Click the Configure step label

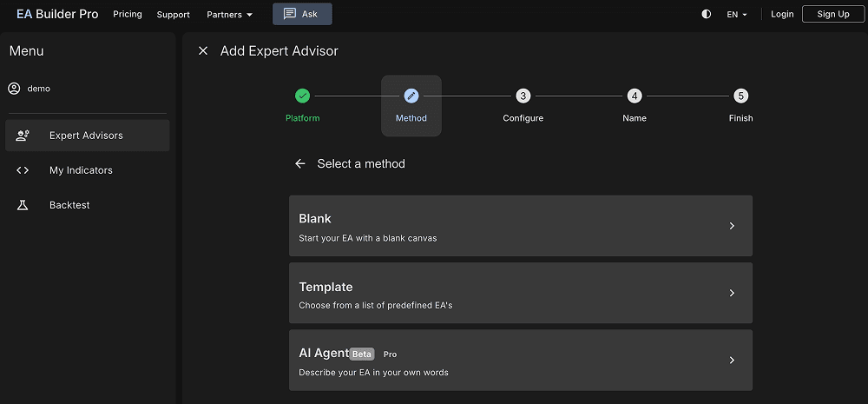[523, 118]
